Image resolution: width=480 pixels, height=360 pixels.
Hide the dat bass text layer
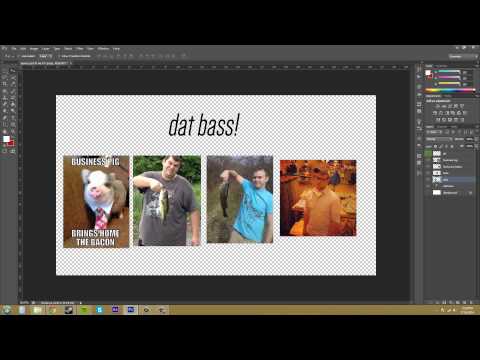[x=428, y=186]
